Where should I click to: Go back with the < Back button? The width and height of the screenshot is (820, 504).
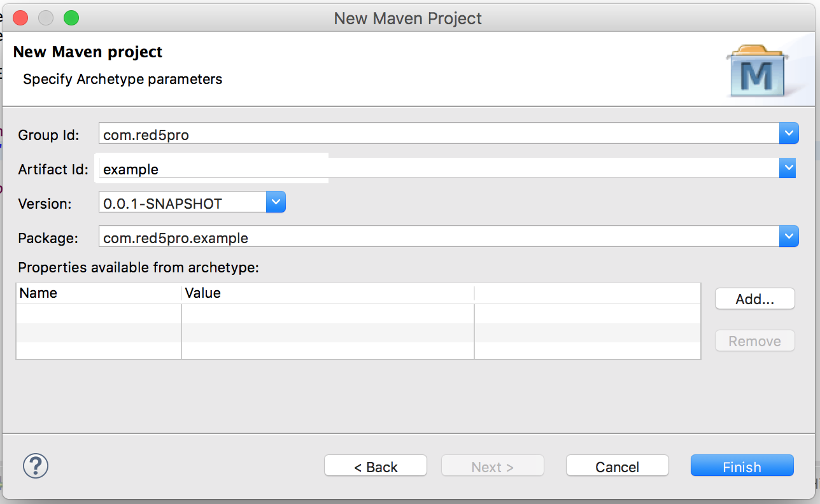pos(376,466)
